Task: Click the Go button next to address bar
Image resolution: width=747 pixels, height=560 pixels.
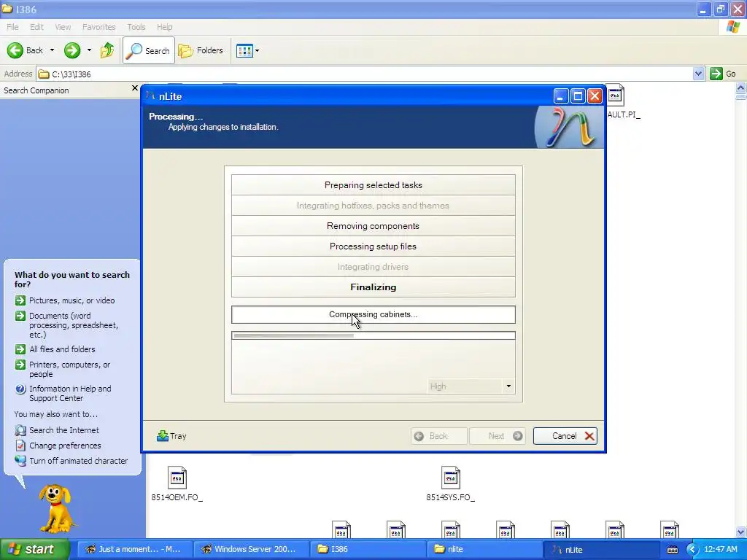Action: pos(723,74)
